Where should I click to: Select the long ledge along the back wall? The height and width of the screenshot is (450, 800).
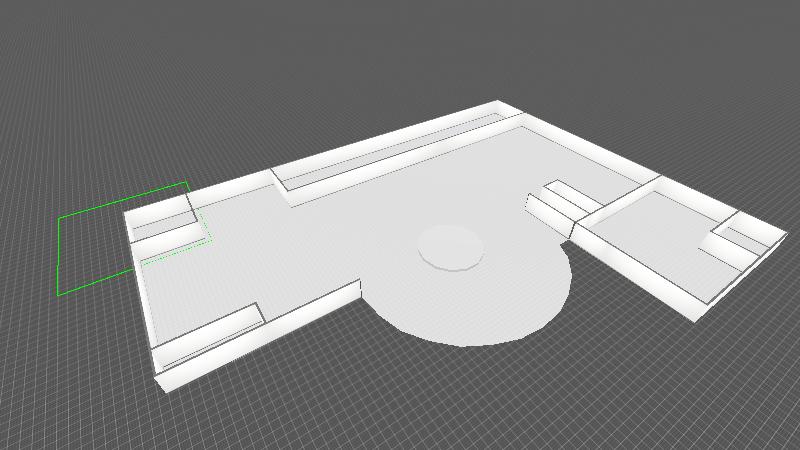click(x=390, y=153)
